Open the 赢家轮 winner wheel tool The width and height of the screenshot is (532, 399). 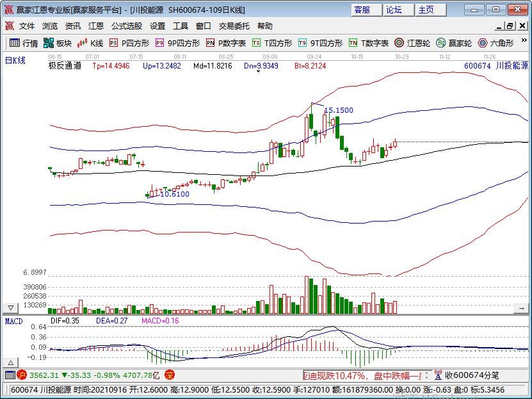[x=454, y=43]
